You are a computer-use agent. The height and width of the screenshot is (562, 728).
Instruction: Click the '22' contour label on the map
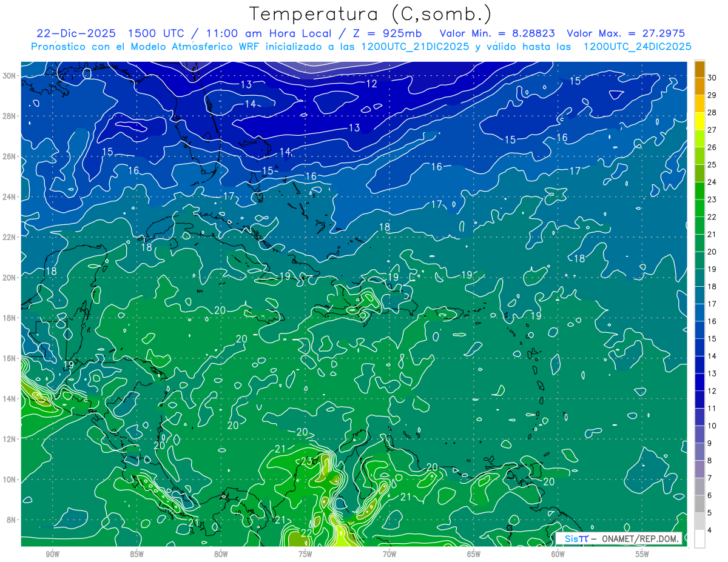[x=306, y=532]
